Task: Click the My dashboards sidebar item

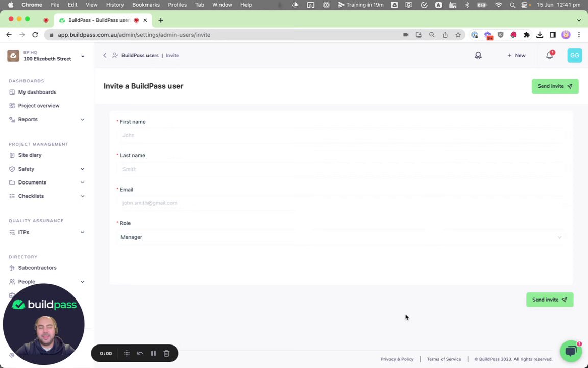Action: point(37,92)
